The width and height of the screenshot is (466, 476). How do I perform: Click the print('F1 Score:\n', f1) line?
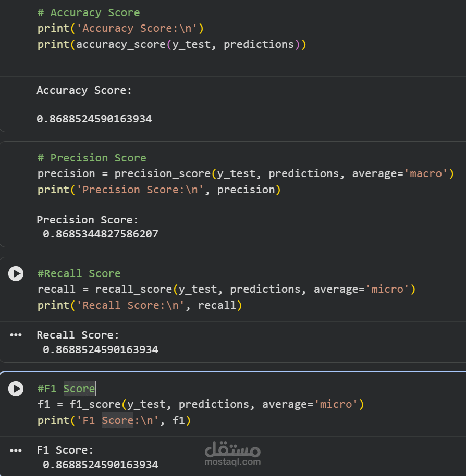point(114,420)
